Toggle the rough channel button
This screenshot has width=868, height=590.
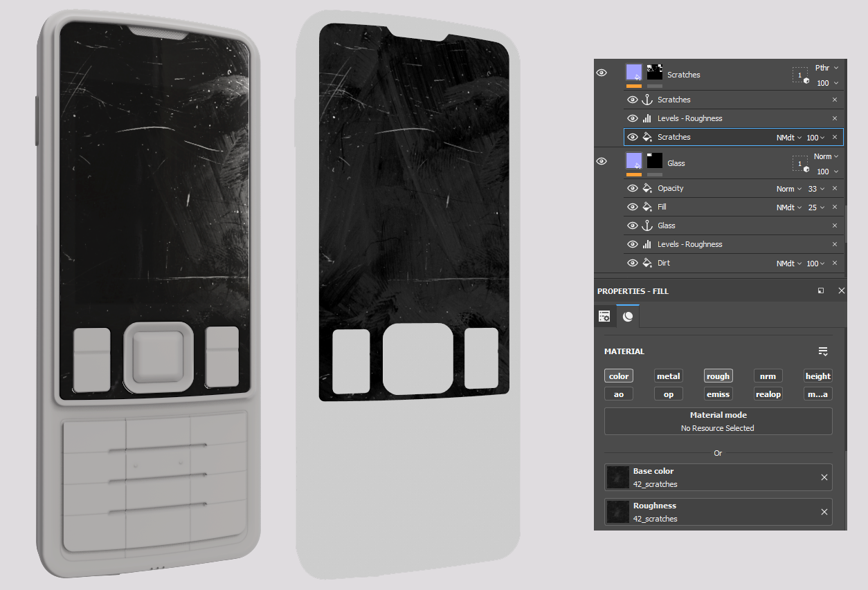pos(718,376)
